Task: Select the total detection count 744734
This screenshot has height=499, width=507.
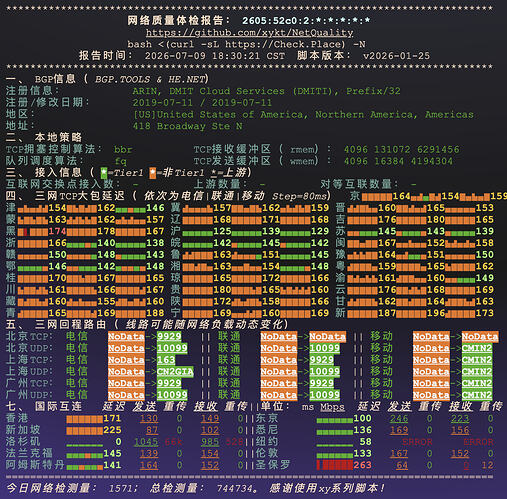Action: pos(236,489)
